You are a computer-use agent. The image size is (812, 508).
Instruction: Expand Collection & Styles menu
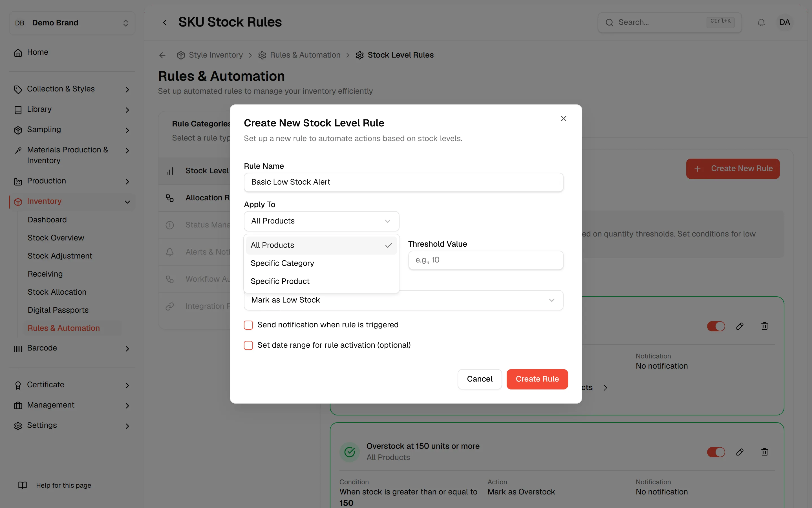pos(72,89)
